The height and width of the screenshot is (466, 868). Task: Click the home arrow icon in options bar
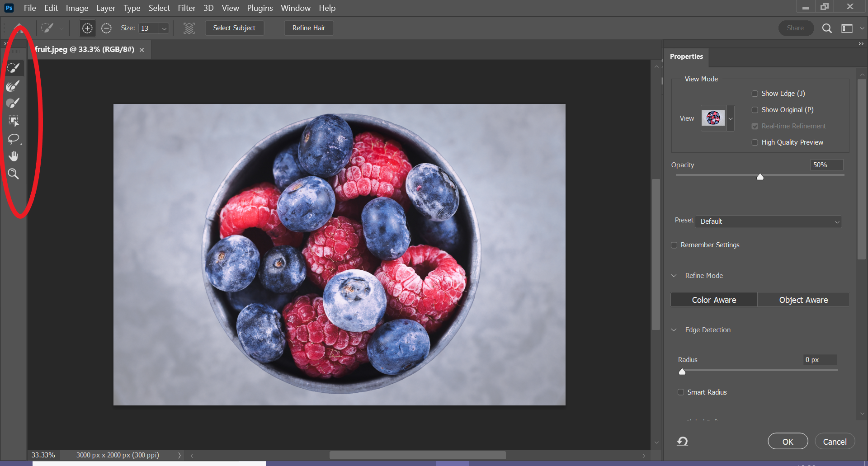[x=19, y=28]
